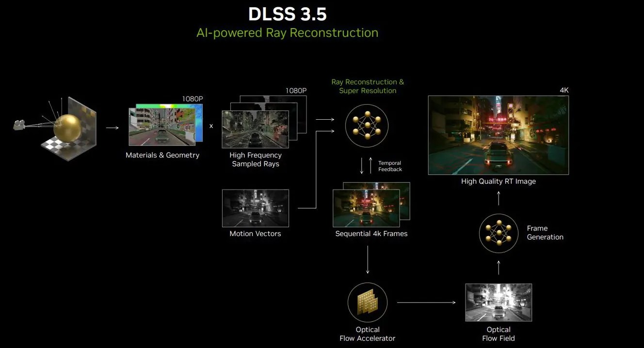The width and height of the screenshot is (644, 348).
Task: Click the AI-powered Ray Reconstruction subtitle
Action: coord(287,33)
